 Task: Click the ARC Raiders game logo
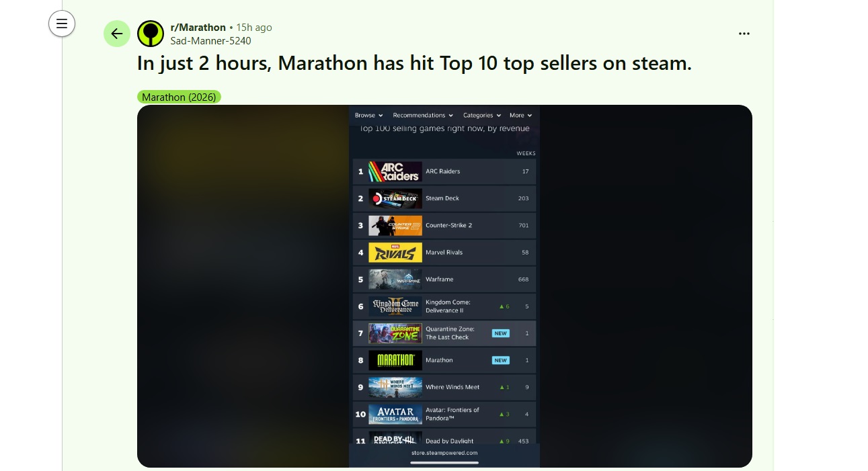[395, 171]
